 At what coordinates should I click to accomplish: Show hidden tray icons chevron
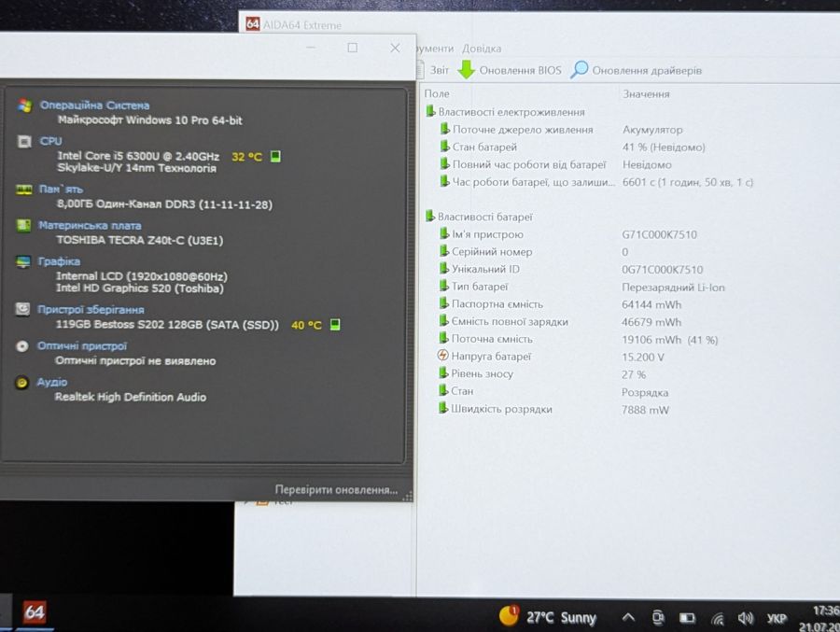(628, 617)
